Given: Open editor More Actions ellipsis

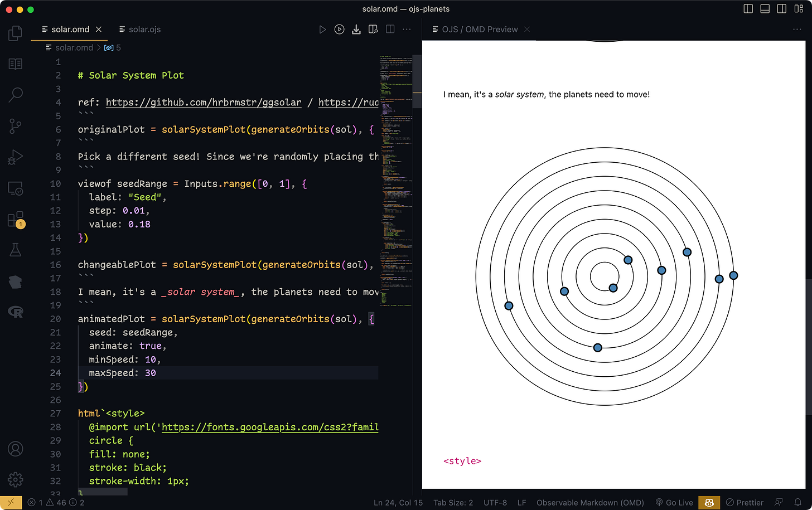Looking at the screenshot, I should pos(407,30).
